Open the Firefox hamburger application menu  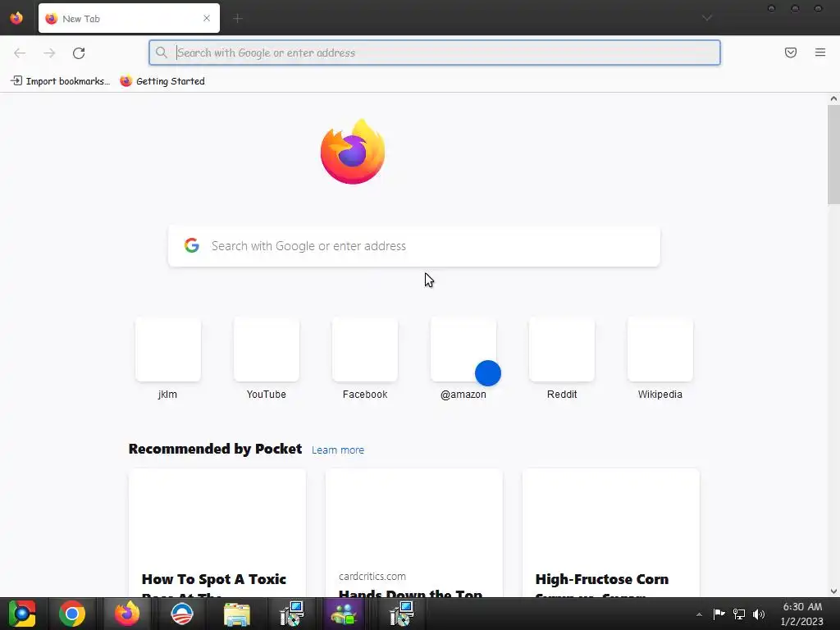click(820, 52)
